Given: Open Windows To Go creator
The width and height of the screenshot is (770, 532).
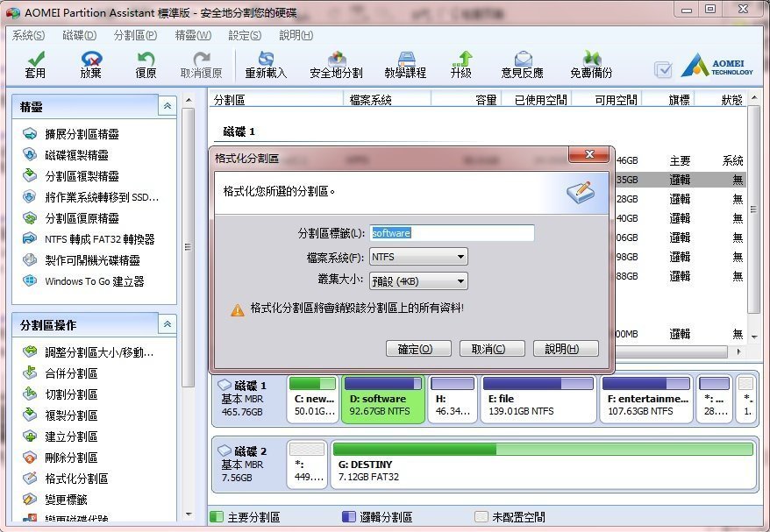Looking at the screenshot, I should click(x=95, y=281).
